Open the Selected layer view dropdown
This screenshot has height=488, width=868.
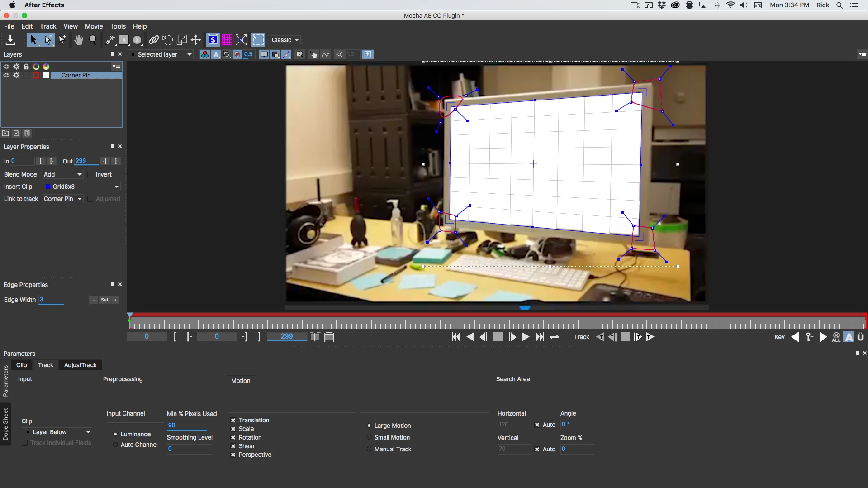pos(161,54)
